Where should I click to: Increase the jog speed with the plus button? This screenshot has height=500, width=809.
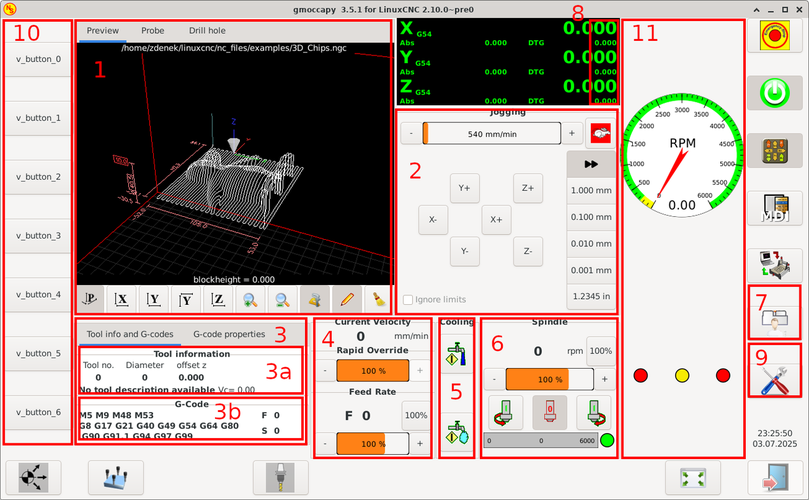tap(571, 133)
